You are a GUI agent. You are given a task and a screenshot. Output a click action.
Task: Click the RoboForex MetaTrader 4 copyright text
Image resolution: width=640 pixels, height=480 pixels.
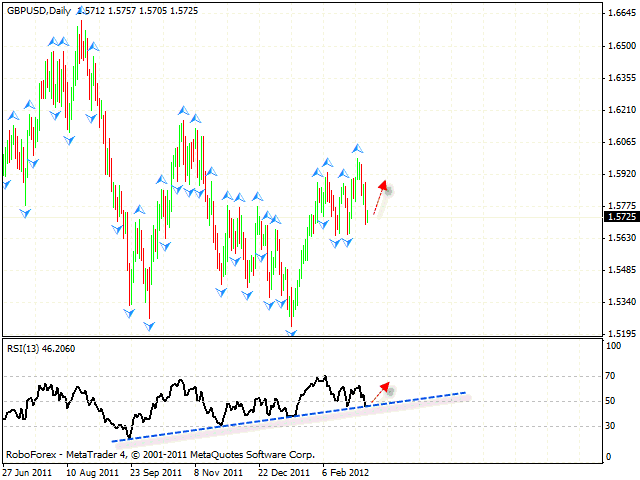pos(160,454)
